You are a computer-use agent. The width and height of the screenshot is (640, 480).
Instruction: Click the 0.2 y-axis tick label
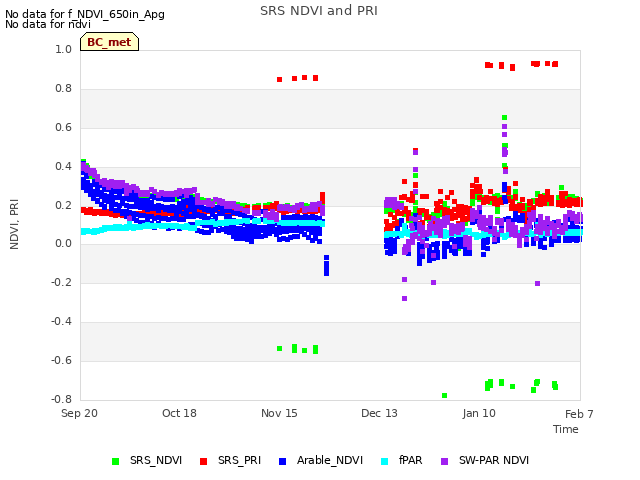click(x=63, y=205)
